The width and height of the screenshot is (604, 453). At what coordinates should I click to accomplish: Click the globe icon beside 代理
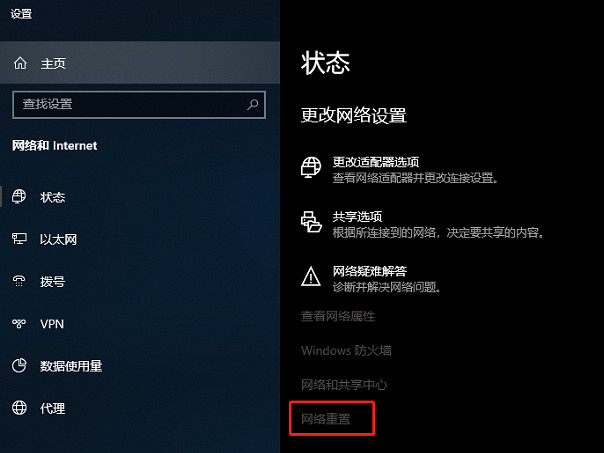[x=19, y=408]
